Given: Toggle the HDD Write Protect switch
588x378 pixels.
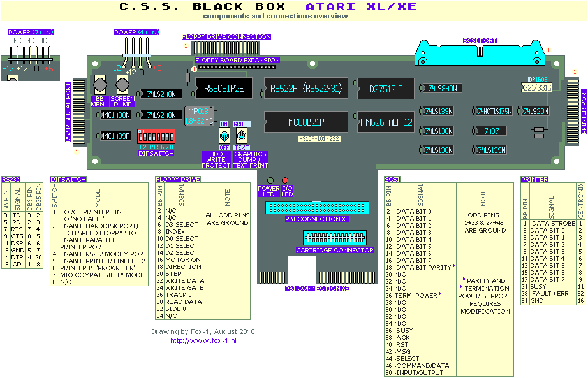Looking at the screenshot, I should click(x=224, y=135).
